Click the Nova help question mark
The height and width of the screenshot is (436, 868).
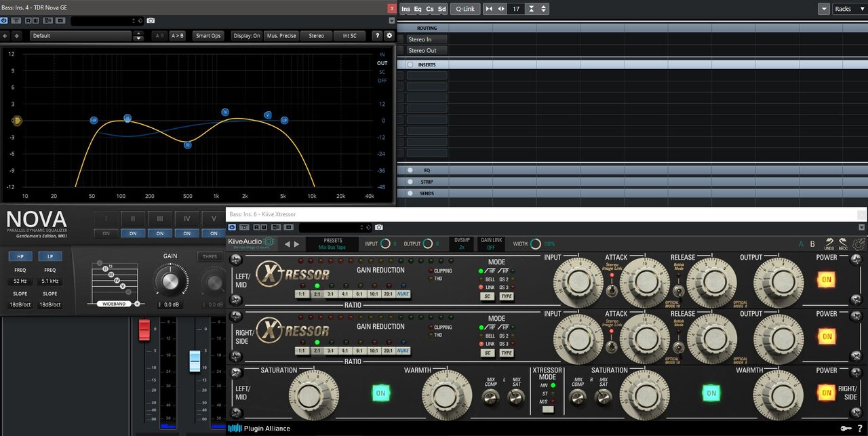(x=378, y=36)
